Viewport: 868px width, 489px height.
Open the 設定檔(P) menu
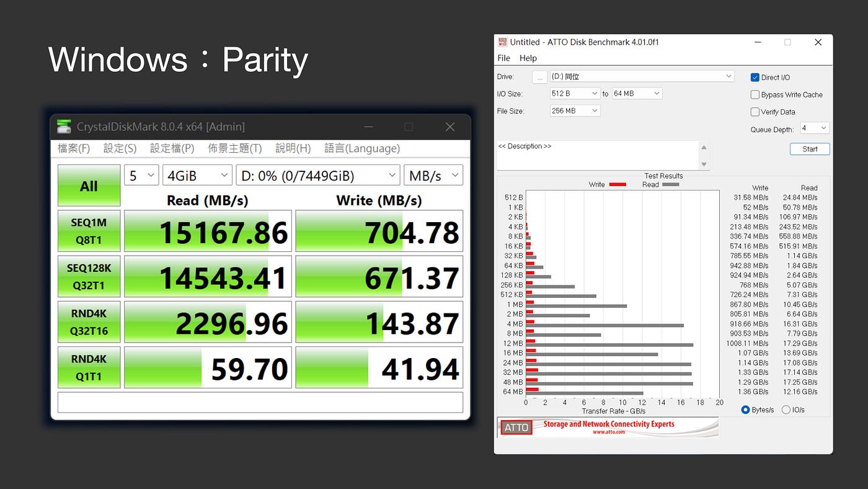pos(172,148)
